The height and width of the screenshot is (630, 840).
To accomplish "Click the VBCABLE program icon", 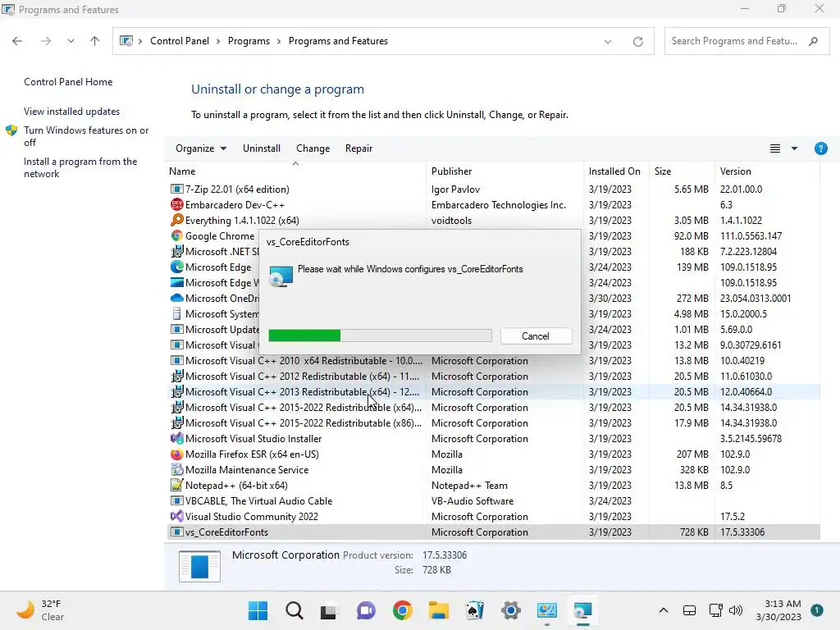I will [177, 501].
